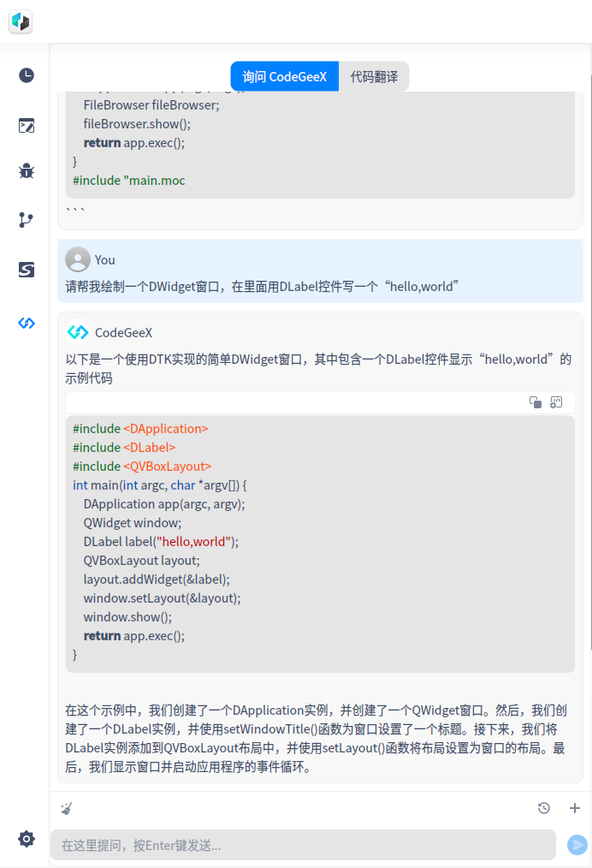
Task: Open the S-shaped sidebar icon
Action: (26, 270)
